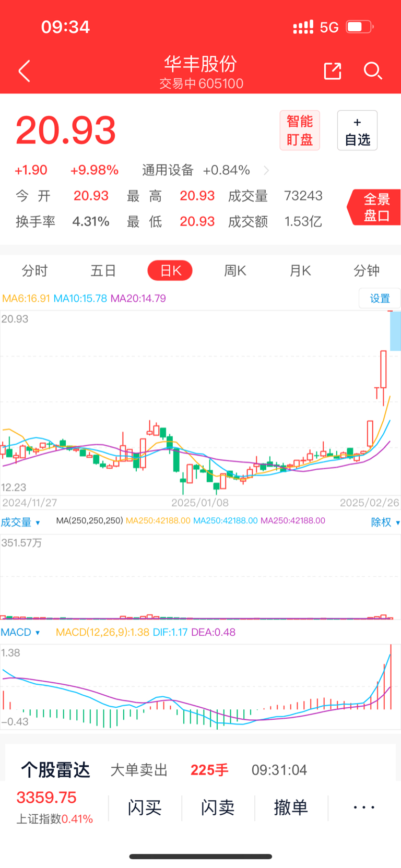401x868 pixels.
Task: Go back with the left arrow icon
Action: click(x=24, y=71)
